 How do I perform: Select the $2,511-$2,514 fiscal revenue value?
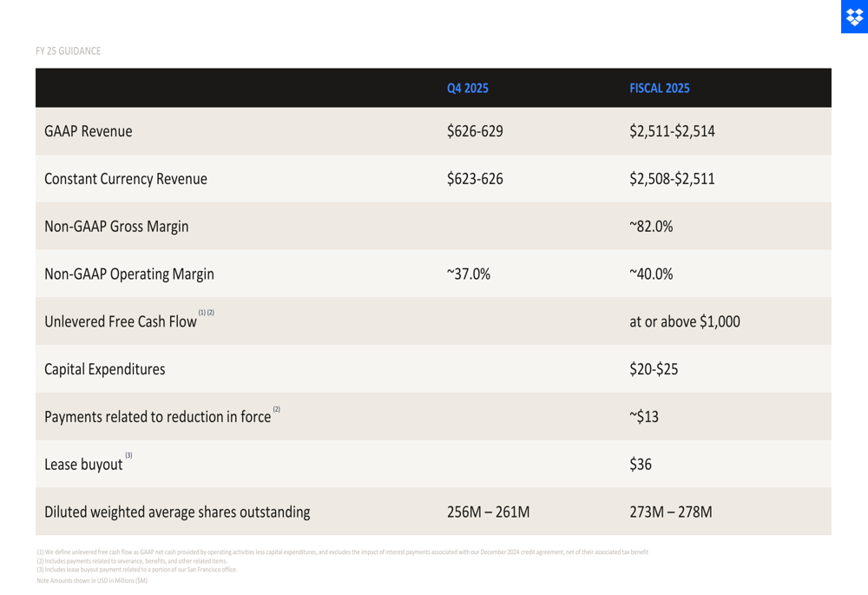tap(672, 132)
